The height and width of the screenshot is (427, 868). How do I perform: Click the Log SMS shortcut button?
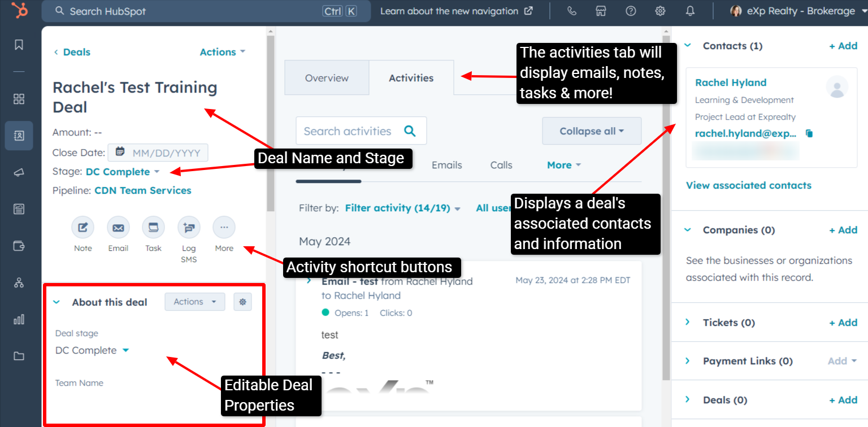pos(189,228)
